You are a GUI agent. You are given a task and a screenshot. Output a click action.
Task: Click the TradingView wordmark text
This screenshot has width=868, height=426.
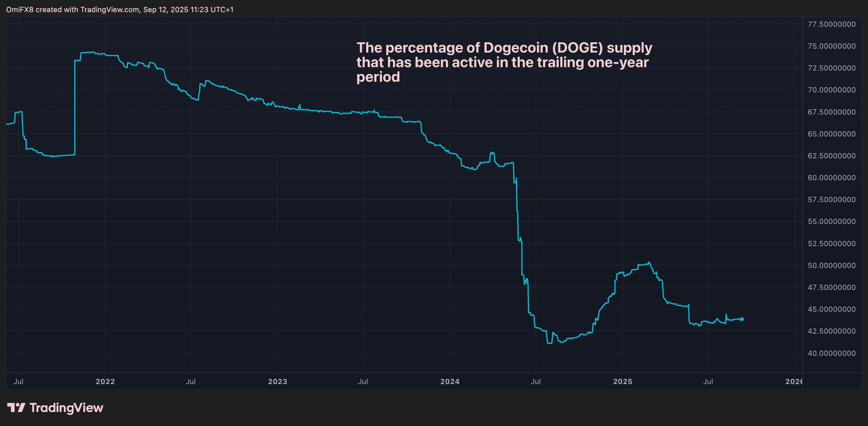click(66, 408)
